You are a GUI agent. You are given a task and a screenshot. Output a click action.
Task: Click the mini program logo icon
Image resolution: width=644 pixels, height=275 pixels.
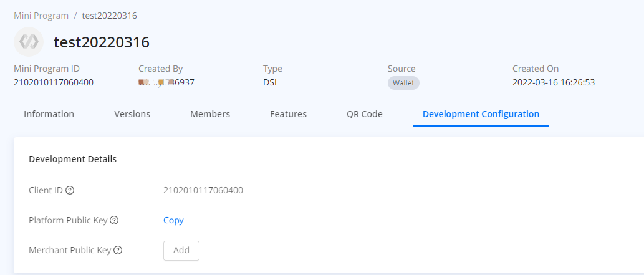pyautogui.click(x=29, y=42)
